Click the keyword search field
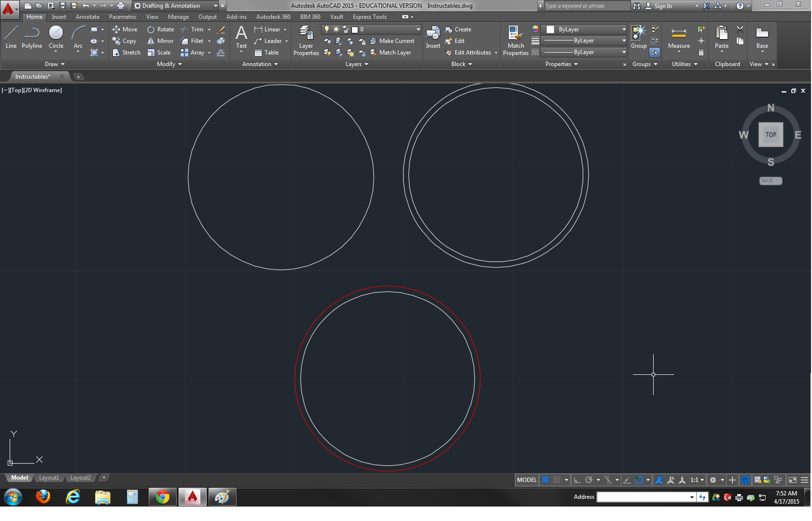 [587, 6]
